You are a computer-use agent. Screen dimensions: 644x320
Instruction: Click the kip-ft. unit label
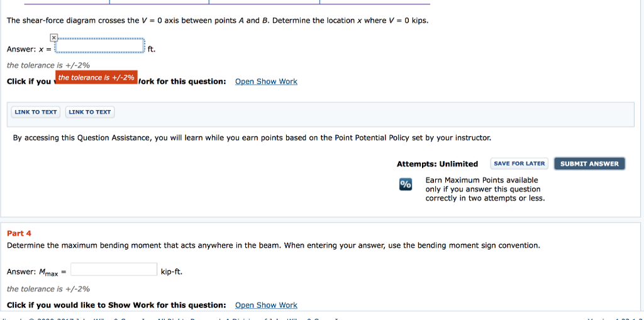point(172,272)
